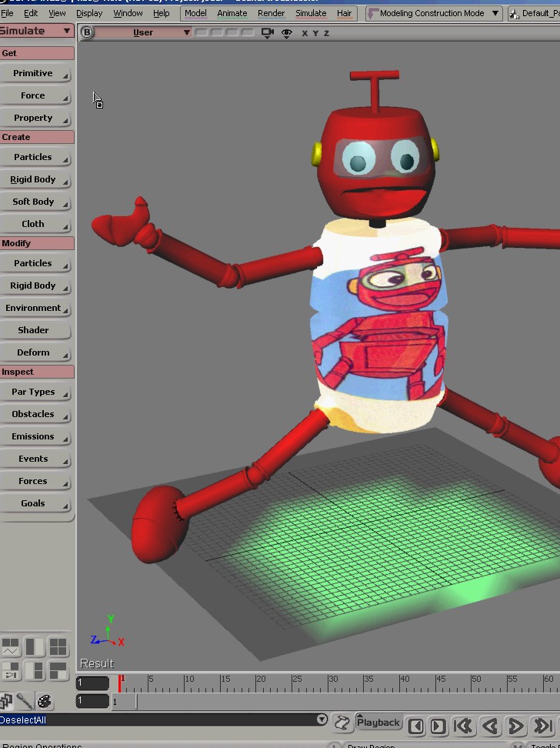Open the Display menu
The image size is (560, 748).
click(x=89, y=13)
